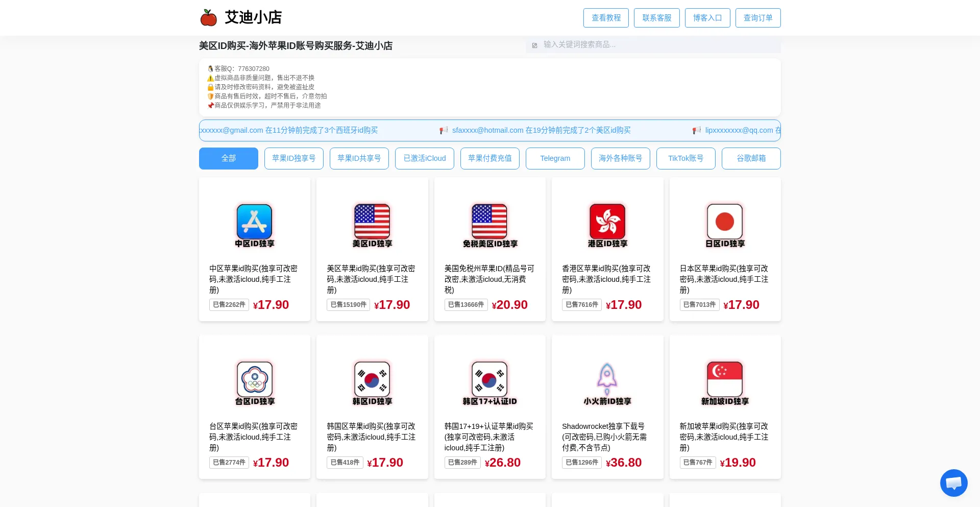Focus the product keyword search field
The height and width of the screenshot is (507, 980).
click(653, 45)
